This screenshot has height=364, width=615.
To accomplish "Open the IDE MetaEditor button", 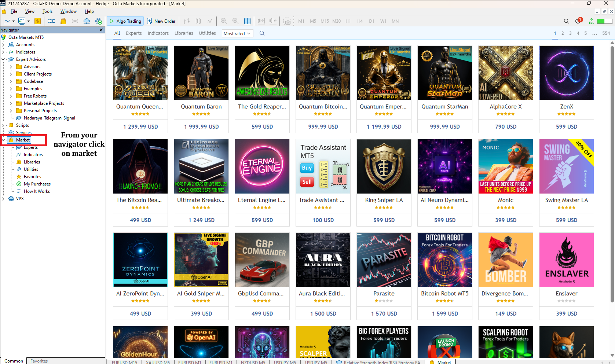I will coord(51,21).
